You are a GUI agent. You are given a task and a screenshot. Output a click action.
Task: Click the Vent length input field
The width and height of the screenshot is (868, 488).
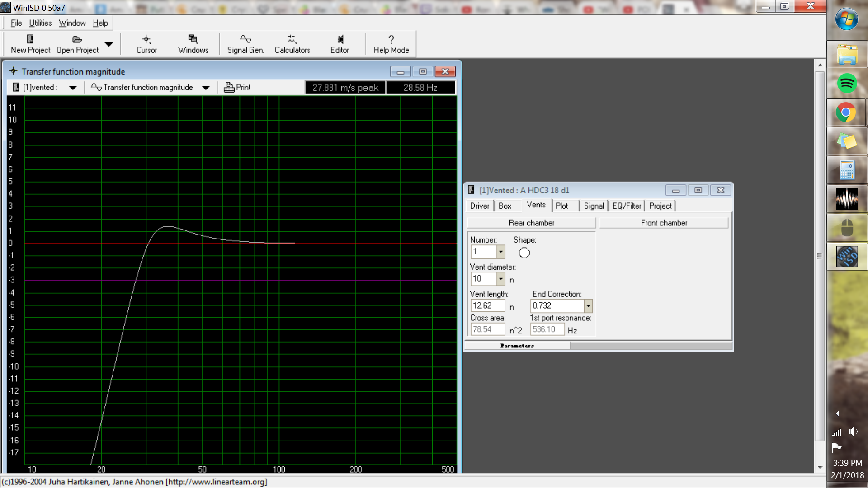click(487, 306)
